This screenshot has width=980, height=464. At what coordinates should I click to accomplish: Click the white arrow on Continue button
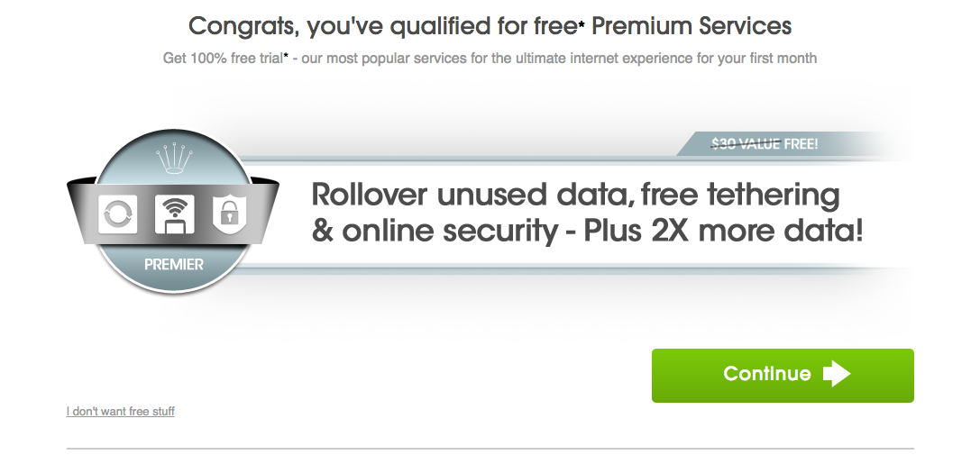[x=837, y=373]
